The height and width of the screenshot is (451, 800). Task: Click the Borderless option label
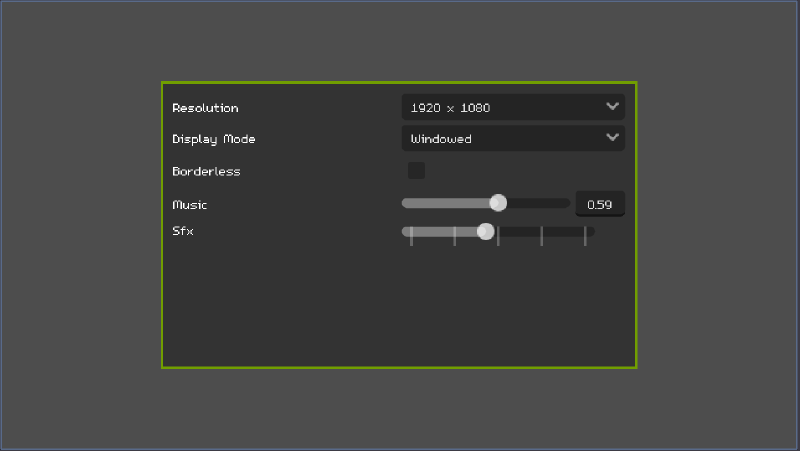206,171
